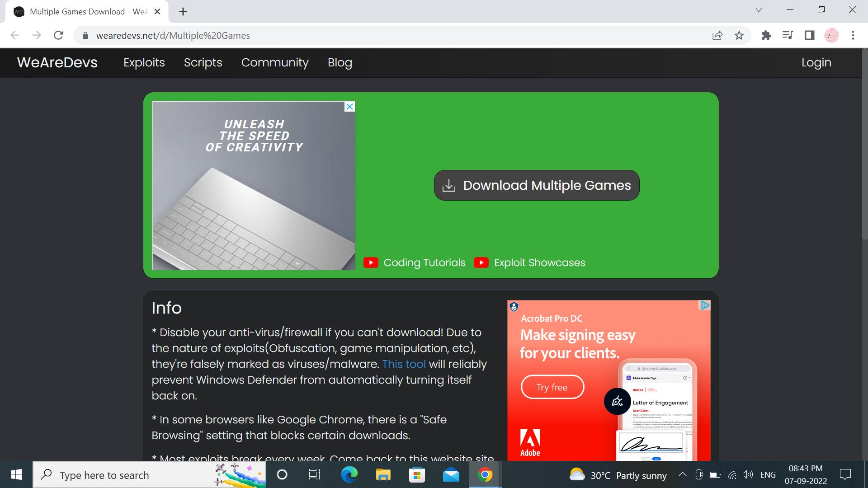Open Mail app from taskbar
868x488 pixels.
coord(451,475)
